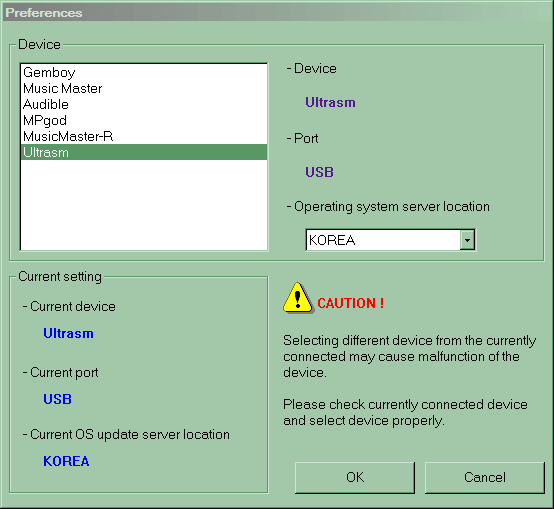The width and height of the screenshot is (554, 509).
Task: Choose Audible from the device list
Action: click(x=144, y=105)
